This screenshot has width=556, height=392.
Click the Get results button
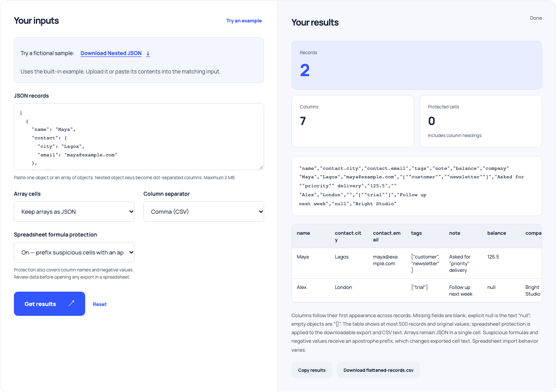49,304
